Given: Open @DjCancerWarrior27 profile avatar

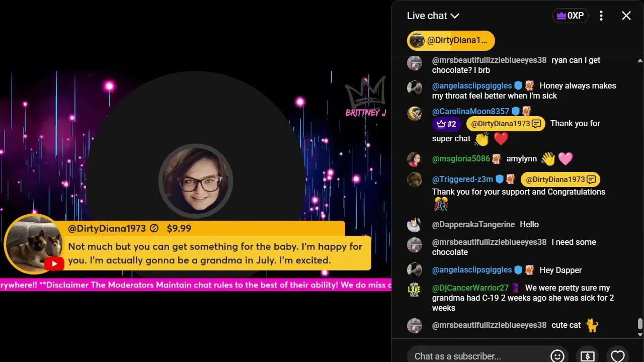Looking at the screenshot, I should (x=414, y=291).
